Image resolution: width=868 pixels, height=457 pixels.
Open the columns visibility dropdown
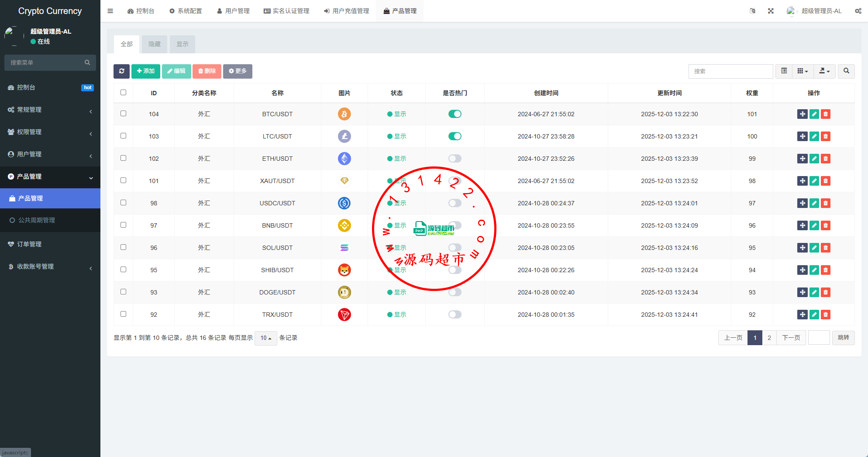[803, 71]
